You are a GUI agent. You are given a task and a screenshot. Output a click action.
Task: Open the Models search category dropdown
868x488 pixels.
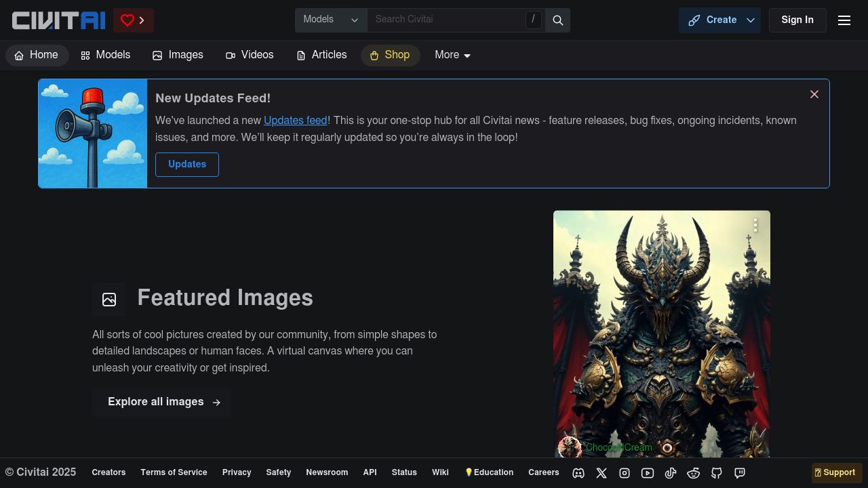point(331,20)
